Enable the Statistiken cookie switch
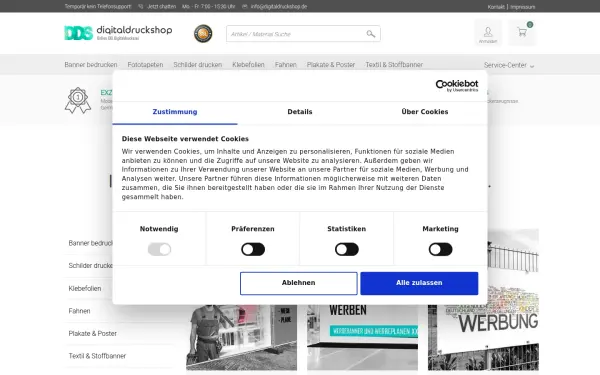Image resolution: width=600 pixels, height=375 pixels. [347, 249]
